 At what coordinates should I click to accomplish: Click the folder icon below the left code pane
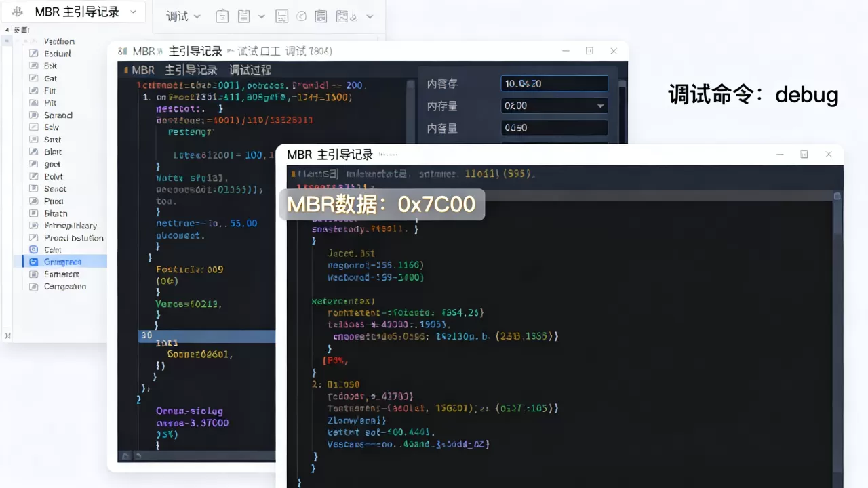pyautogui.click(x=125, y=455)
